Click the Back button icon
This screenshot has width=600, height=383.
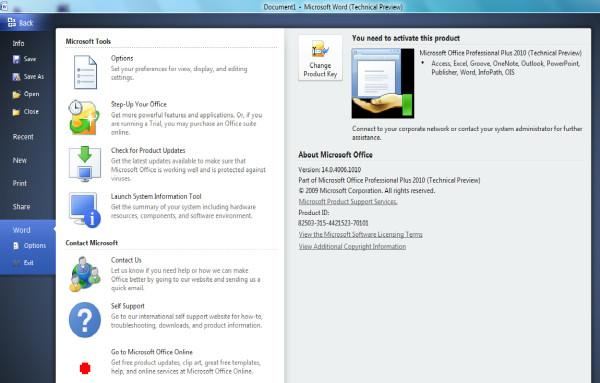tap(12, 23)
